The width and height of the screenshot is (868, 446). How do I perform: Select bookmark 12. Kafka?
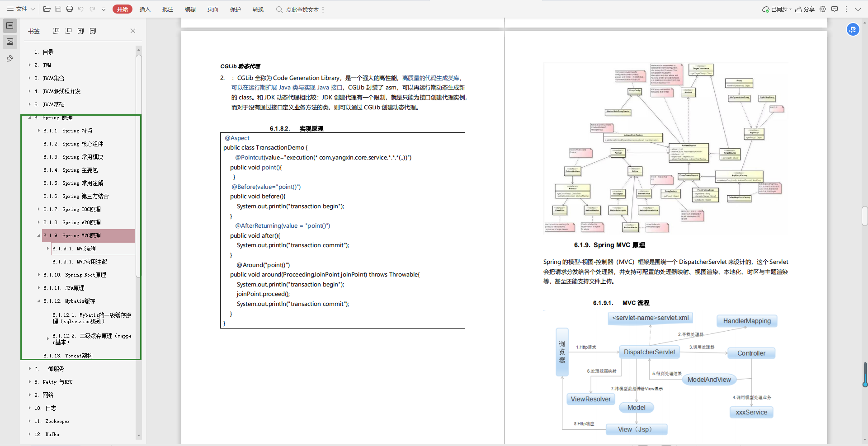[x=47, y=434]
